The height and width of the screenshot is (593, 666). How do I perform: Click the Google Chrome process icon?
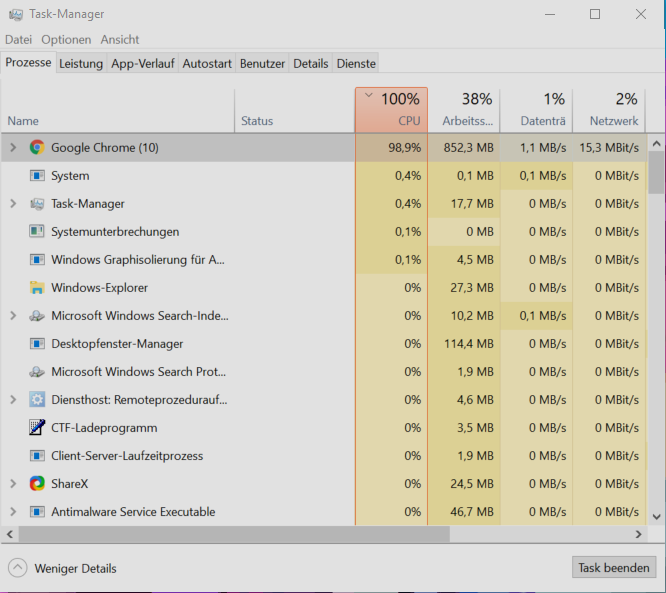point(37,147)
